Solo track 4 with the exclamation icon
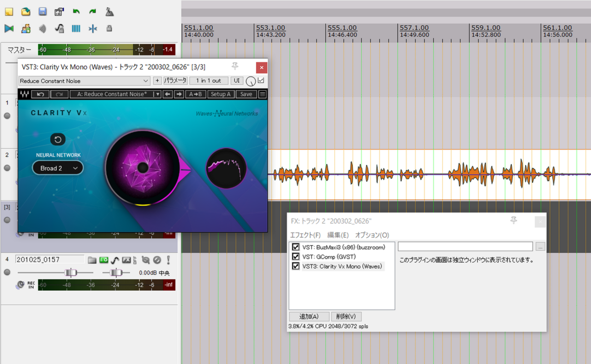591x364 pixels. 168,260
